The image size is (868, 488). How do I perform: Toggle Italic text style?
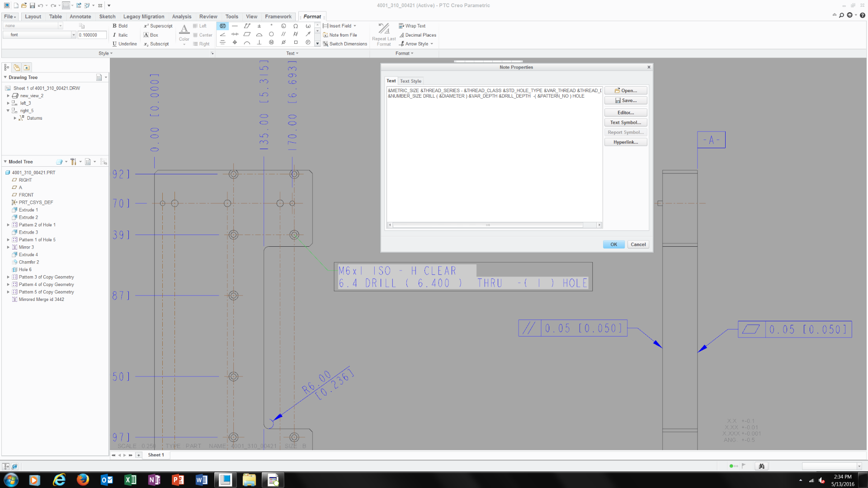120,35
